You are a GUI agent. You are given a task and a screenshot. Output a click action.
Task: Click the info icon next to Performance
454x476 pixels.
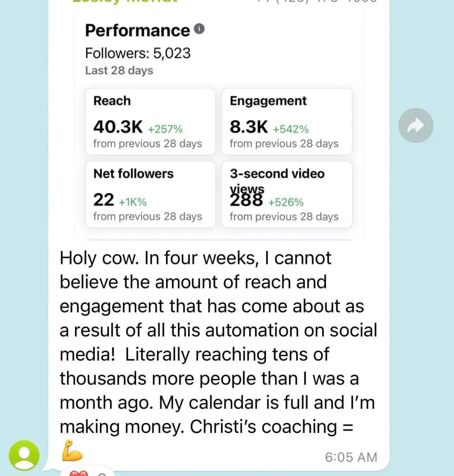coord(199,29)
